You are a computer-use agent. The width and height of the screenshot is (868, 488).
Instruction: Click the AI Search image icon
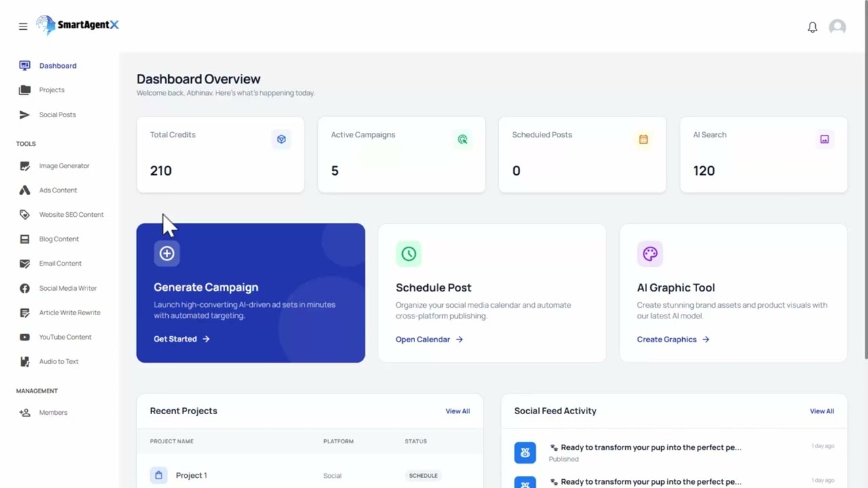(x=825, y=139)
